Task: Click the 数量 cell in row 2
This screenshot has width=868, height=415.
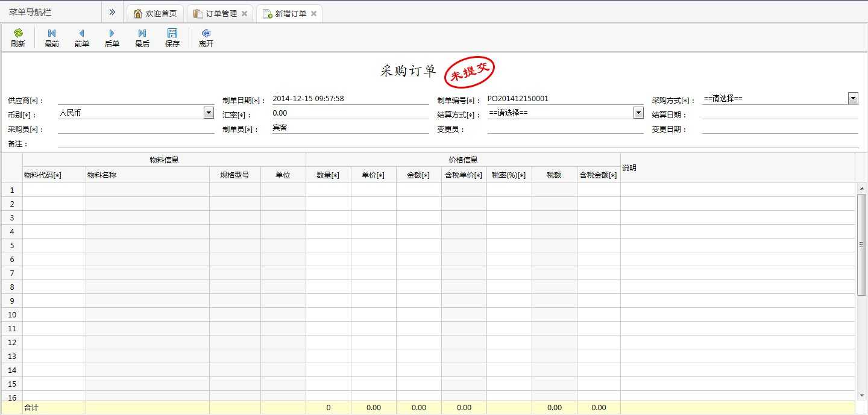Action: pos(329,204)
